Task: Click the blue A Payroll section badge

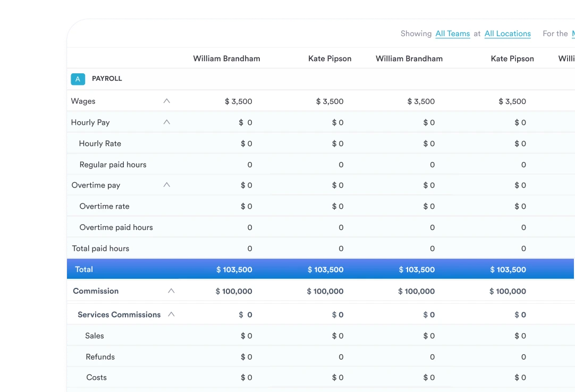Action: pyautogui.click(x=78, y=79)
